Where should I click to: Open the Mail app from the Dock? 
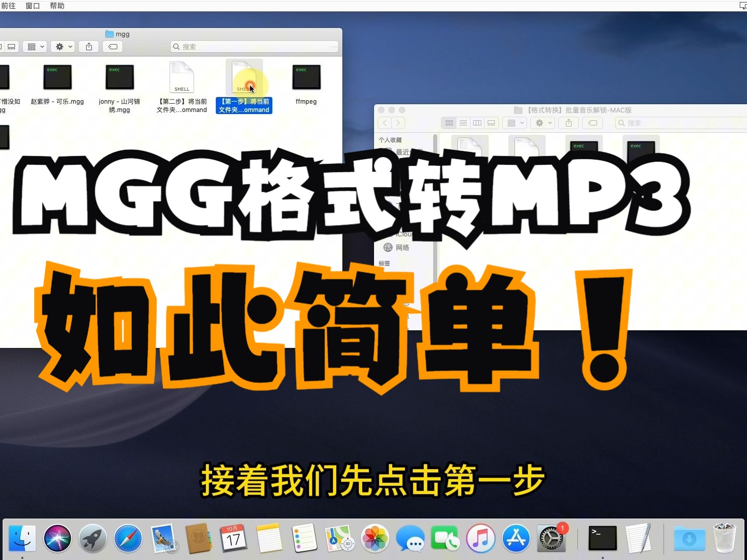(x=163, y=538)
